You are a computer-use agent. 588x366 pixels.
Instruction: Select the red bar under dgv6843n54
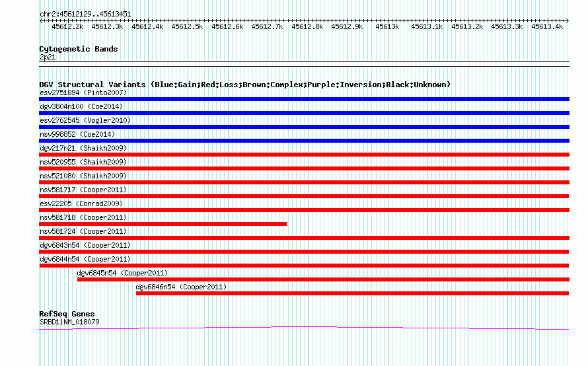pos(304,252)
